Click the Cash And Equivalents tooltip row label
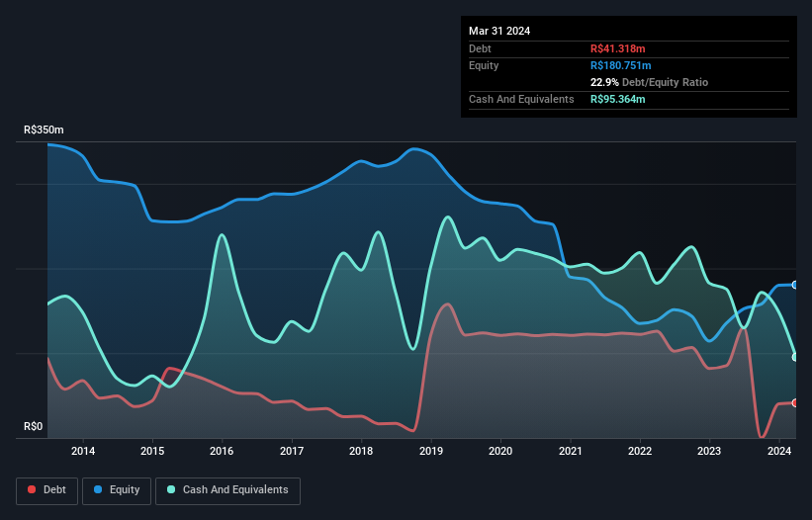This screenshot has width=812, height=520. (521, 99)
